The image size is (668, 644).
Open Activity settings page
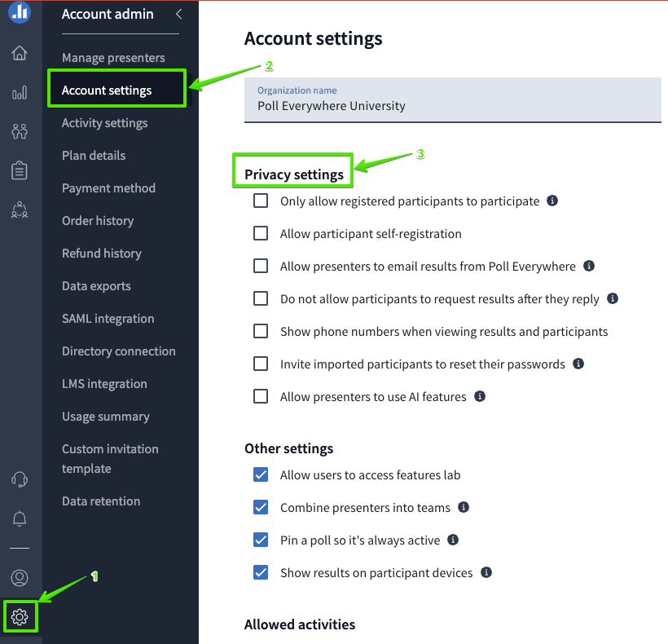pyautogui.click(x=105, y=123)
